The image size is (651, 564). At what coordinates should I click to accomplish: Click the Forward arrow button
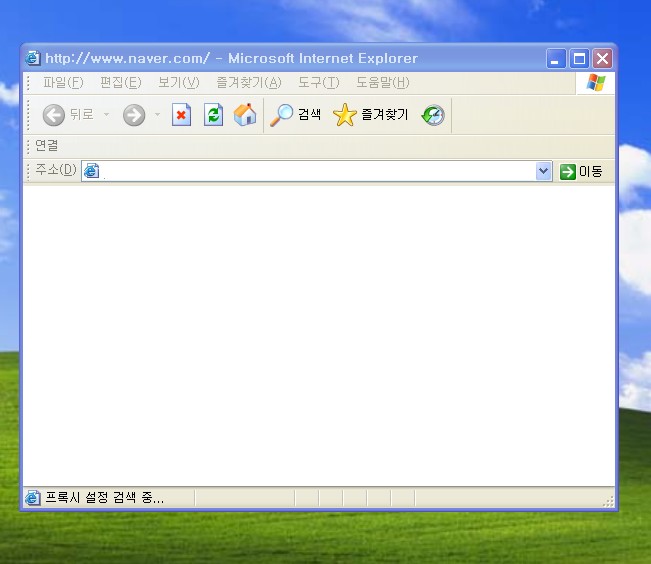(x=134, y=115)
